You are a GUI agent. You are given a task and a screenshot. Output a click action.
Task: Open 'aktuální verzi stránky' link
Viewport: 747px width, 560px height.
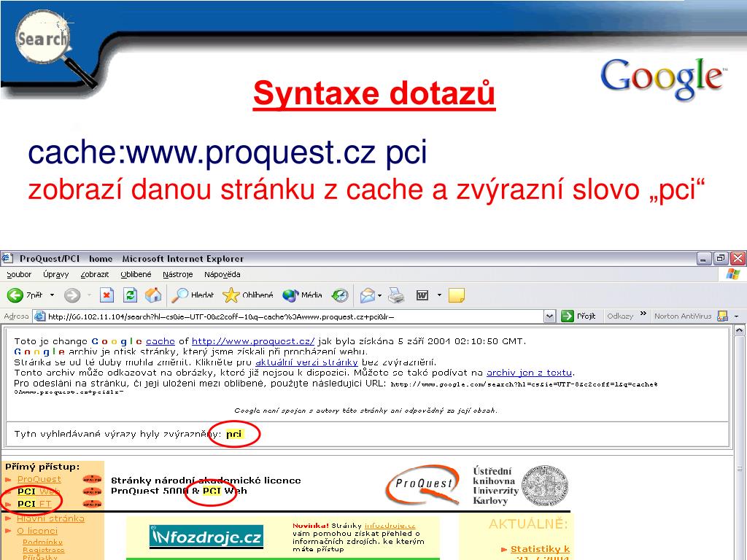click(x=306, y=362)
